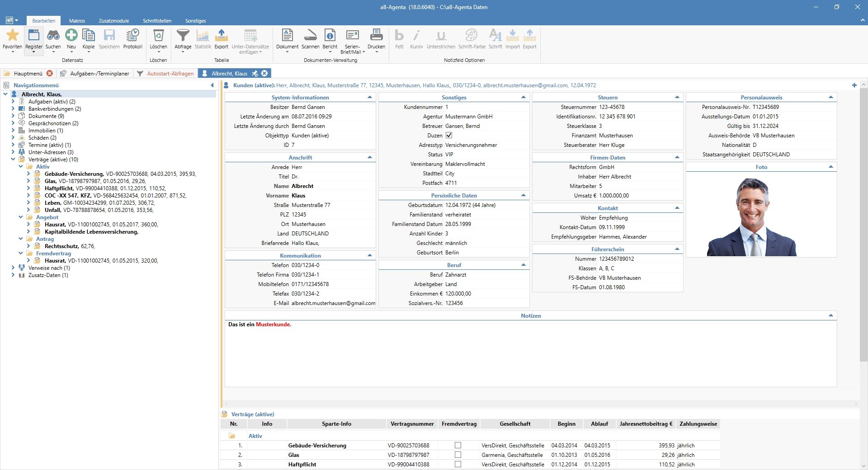Click the Abfrage filter icon
This screenshot has width=868, height=470.
[183, 36]
